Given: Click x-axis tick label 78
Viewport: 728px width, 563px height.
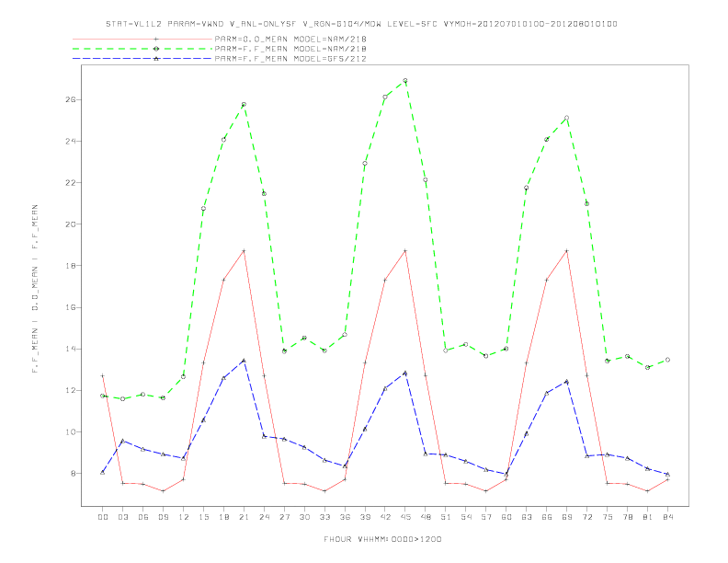Looking at the screenshot, I should click(627, 517).
